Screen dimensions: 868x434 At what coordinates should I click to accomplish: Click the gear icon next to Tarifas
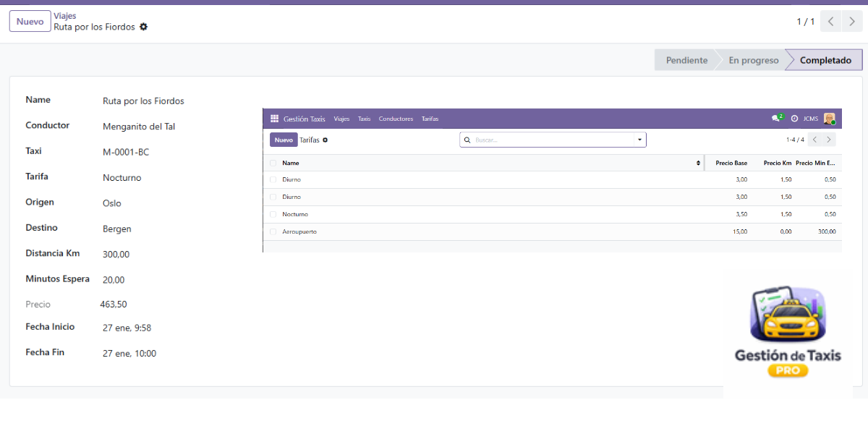pos(325,140)
